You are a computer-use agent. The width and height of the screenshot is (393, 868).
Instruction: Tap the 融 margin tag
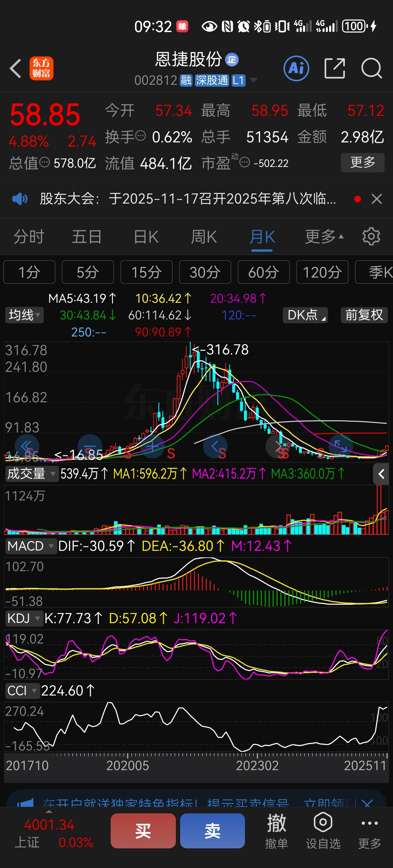point(186,80)
